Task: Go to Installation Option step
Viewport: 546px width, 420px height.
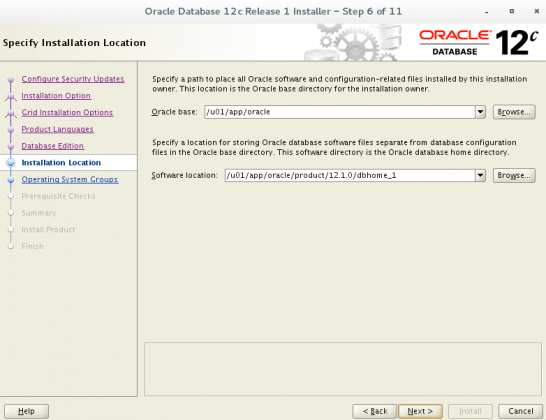Action: [56, 96]
